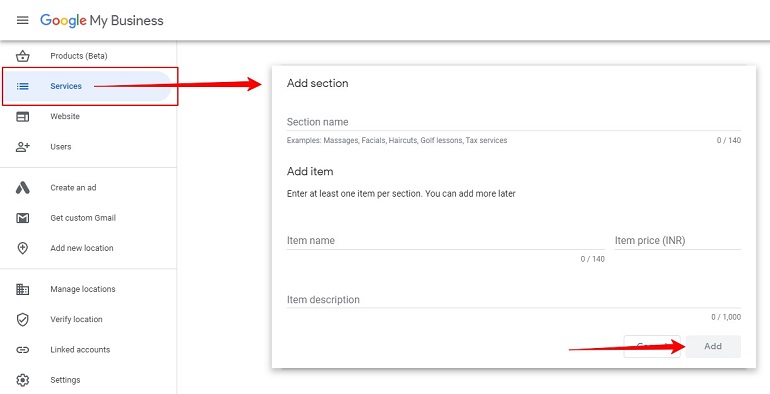
Task: Click the Services list icon
Action: pos(23,86)
